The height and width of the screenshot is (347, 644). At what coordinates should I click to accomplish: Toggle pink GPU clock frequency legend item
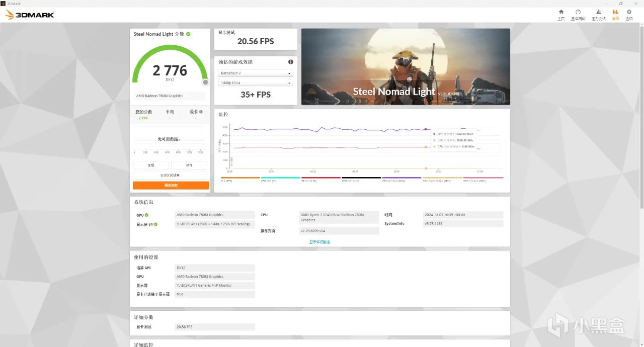tap(483, 179)
